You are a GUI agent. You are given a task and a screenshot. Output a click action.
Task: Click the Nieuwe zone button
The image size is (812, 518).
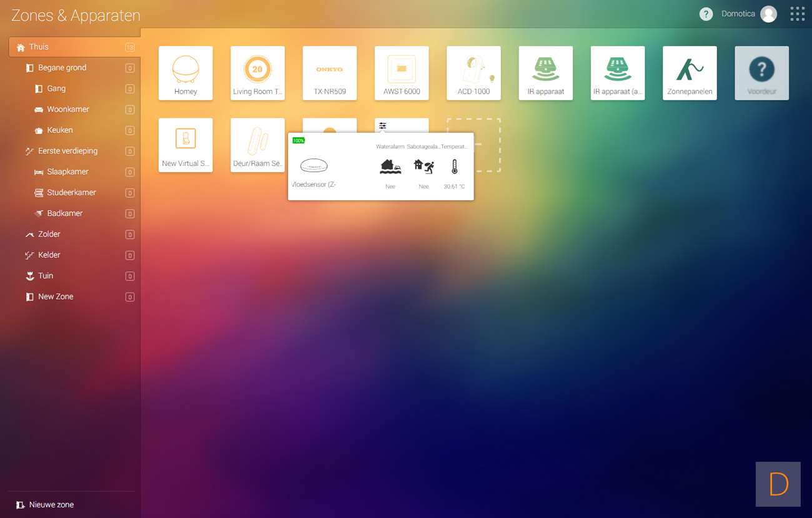point(45,505)
